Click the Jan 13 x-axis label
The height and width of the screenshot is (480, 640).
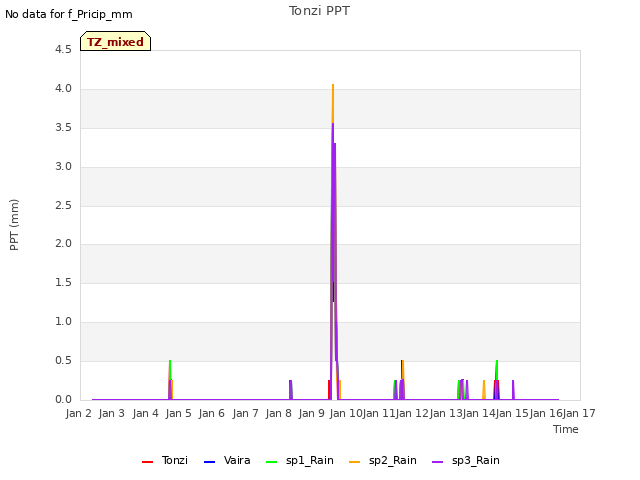446,413
